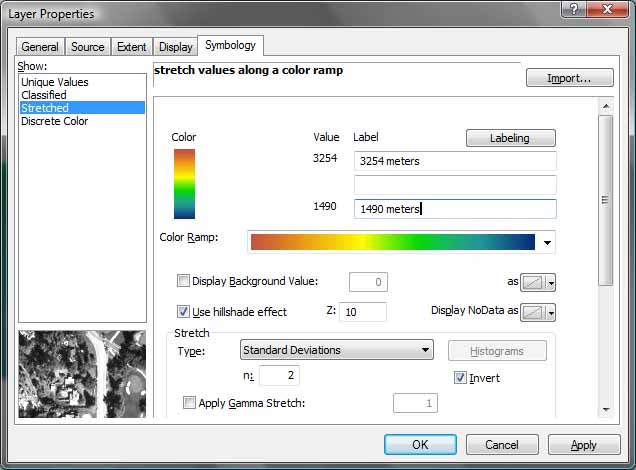The height and width of the screenshot is (470, 636).
Task: Enable Apply Gamma Stretch checkbox
Action: (x=189, y=403)
